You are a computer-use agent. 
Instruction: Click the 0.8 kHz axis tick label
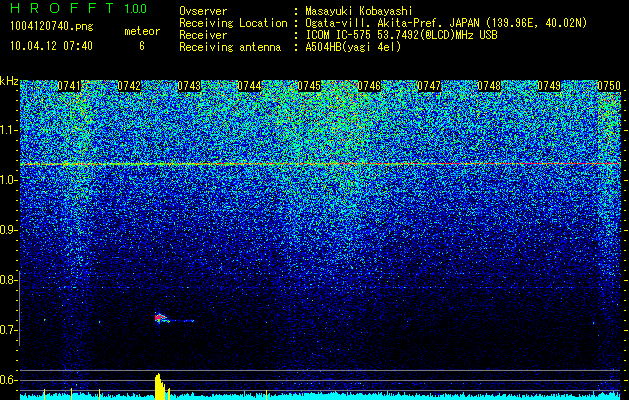8,280
